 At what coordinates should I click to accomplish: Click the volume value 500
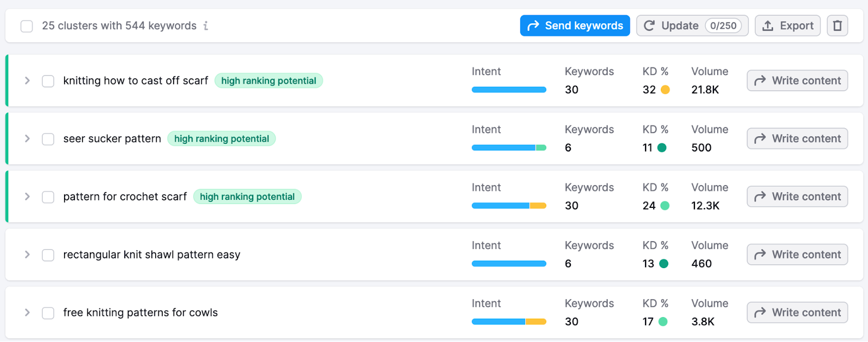point(701,148)
